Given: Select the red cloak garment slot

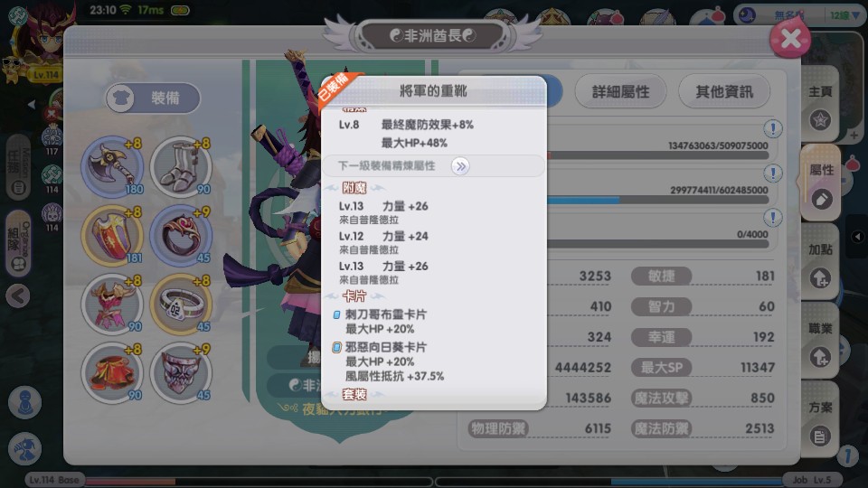Looking at the screenshot, I should click(112, 372).
